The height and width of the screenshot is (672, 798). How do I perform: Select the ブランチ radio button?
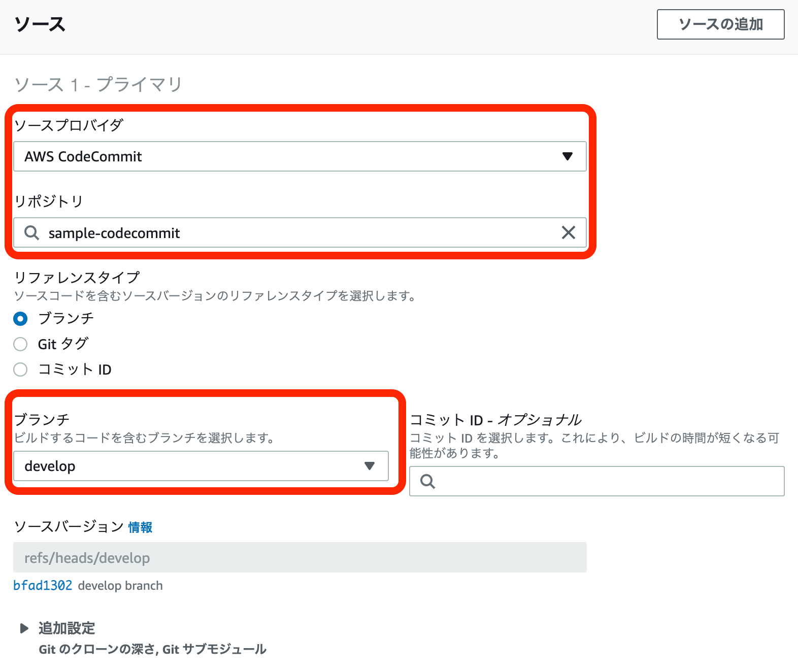pyautogui.click(x=20, y=319)
